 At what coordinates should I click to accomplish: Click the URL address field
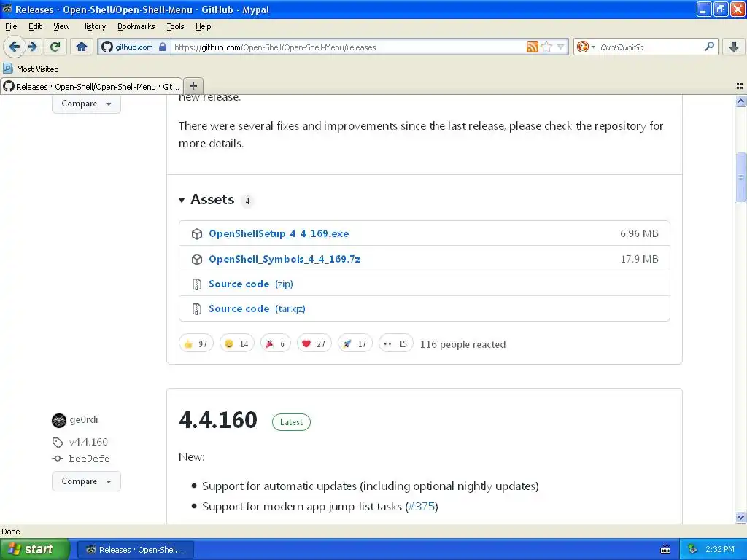(x=348, y=47)
